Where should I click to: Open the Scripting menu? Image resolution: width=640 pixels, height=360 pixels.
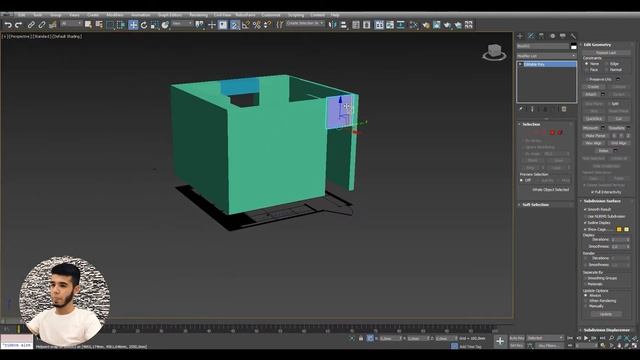click(296, 15)
